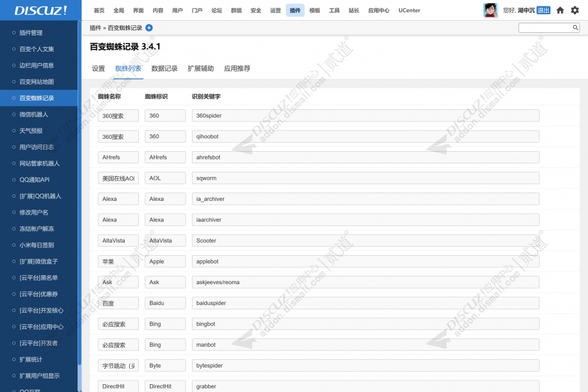Screen dimensions: 588x392
Task: Open 扩展用户组显示 in the sidebar
Action: click(x=39, y=375)
